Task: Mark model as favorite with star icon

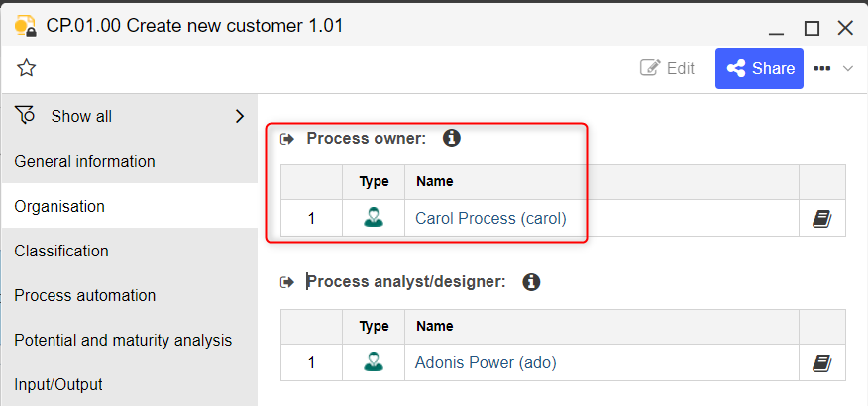Action: click(x=26, y=68)
